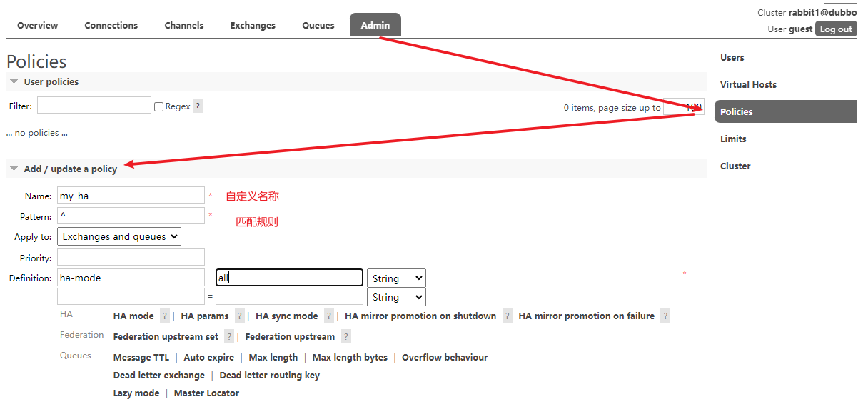
Task: Open help icon next to HA params
Action: click(240, 316)
